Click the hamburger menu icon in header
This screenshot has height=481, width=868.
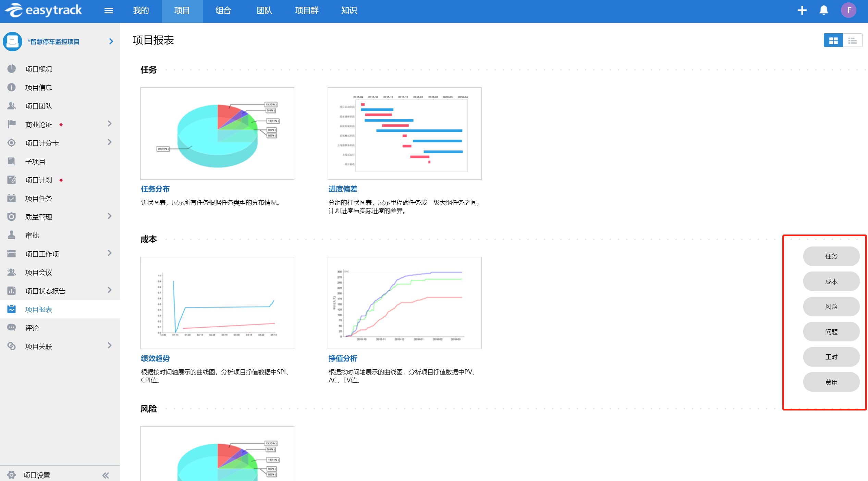click(x=109, y=11)
